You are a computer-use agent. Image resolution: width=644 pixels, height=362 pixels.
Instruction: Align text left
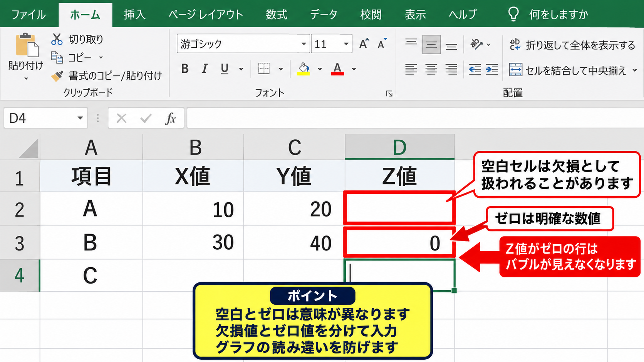point(411,70)
